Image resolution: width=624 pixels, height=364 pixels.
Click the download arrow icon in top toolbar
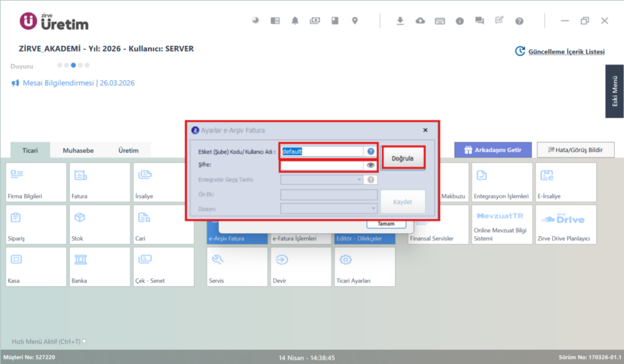click(400, 21)
